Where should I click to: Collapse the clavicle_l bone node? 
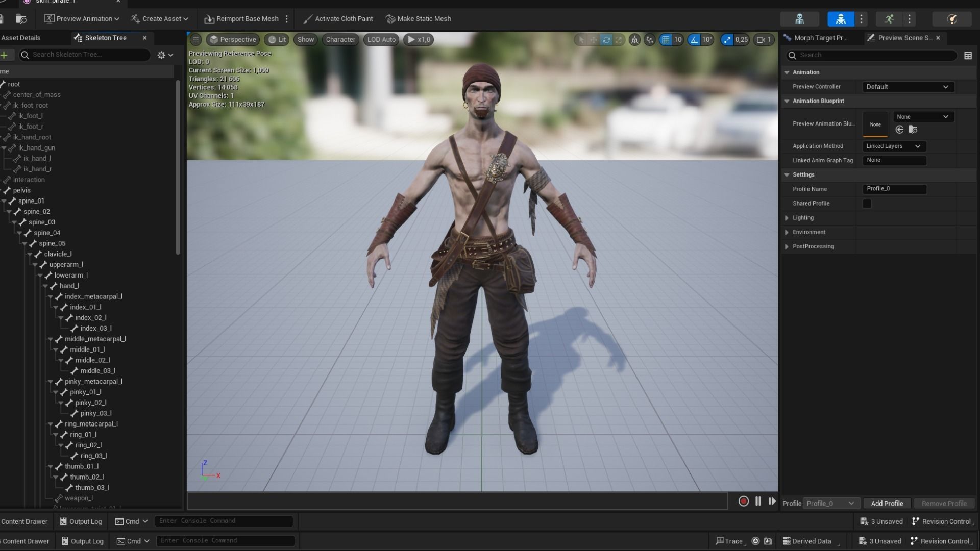pos(30,254)
